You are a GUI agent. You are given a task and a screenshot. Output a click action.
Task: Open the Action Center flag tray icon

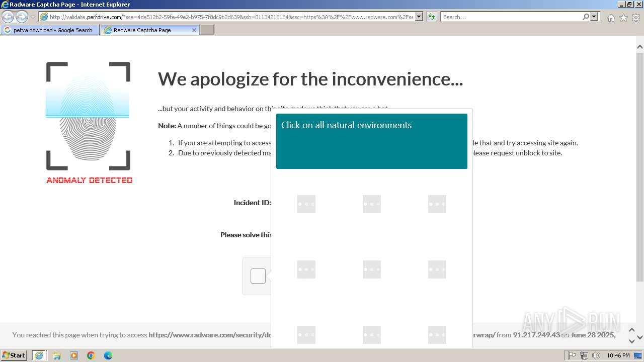click(572, 355)
